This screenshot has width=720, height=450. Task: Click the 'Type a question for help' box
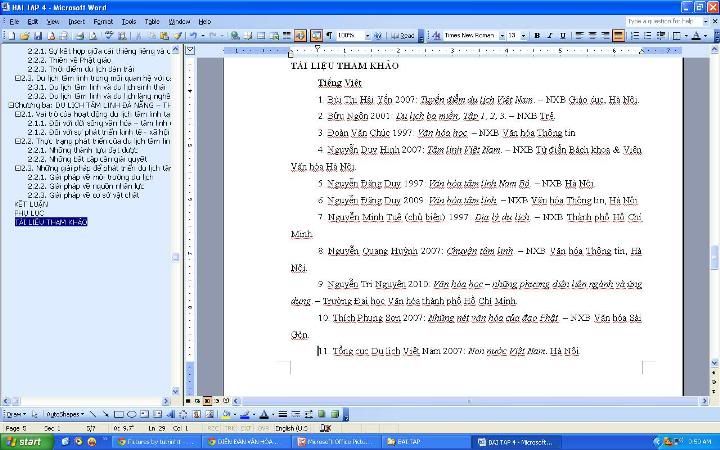(x=660, y=20)
